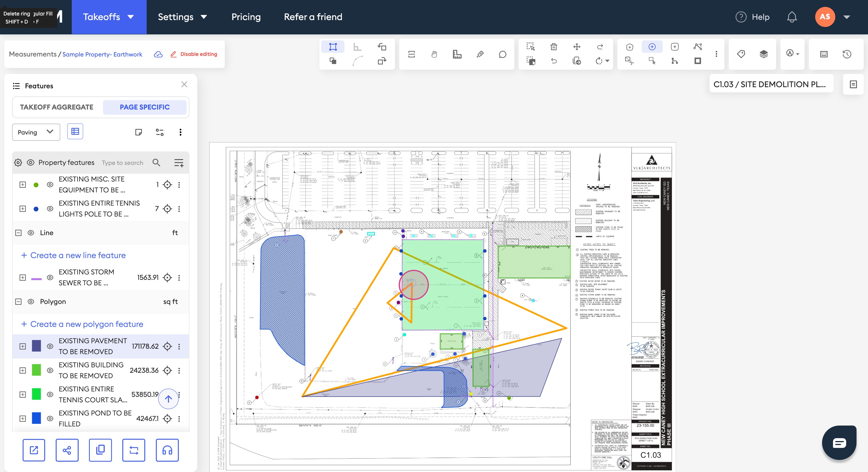
Task: Click the undo arrow icon
Action: click(554, 61)
